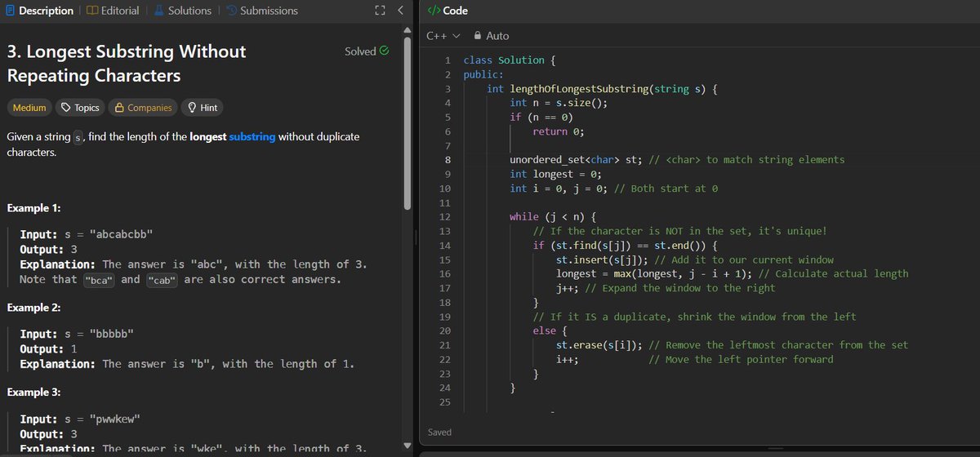Click the '"cab"' inline code

coord(163,280)
